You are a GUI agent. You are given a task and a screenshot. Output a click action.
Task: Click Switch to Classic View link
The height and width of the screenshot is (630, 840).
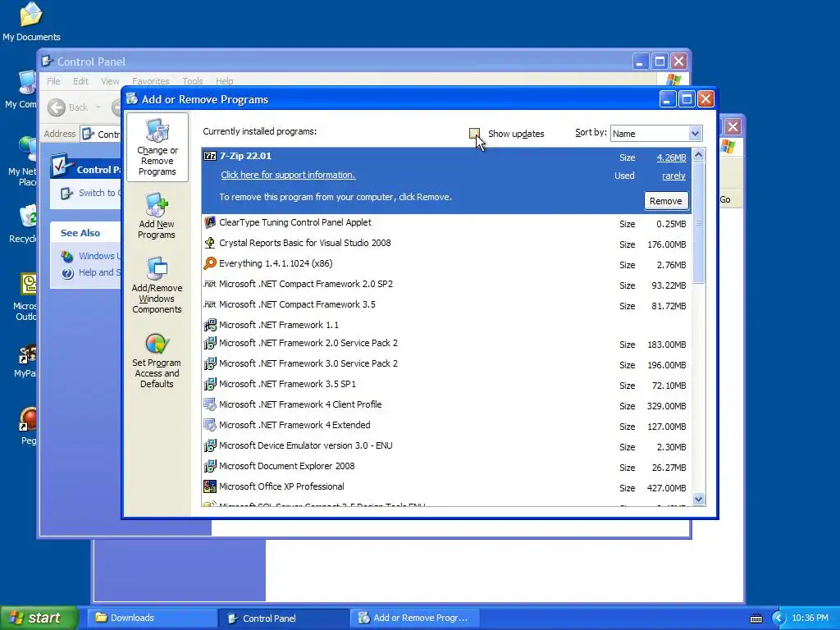pyautogui.click(x=99, y=193)
